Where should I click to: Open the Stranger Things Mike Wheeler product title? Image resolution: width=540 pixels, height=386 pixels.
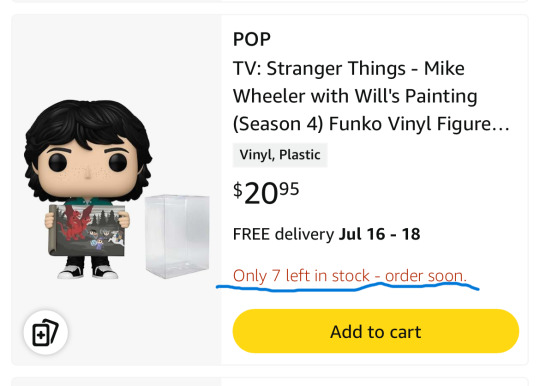[371, 96]
